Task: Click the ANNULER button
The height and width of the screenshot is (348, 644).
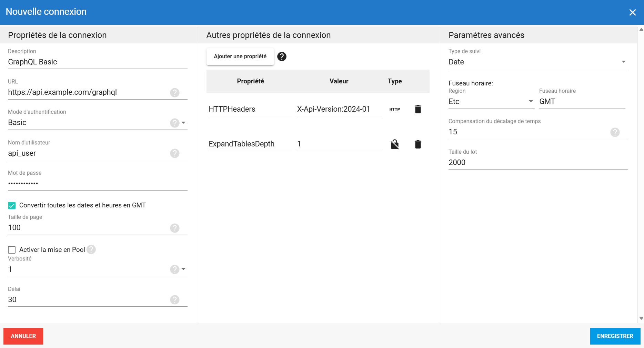Action: click(x=23, y=336)
